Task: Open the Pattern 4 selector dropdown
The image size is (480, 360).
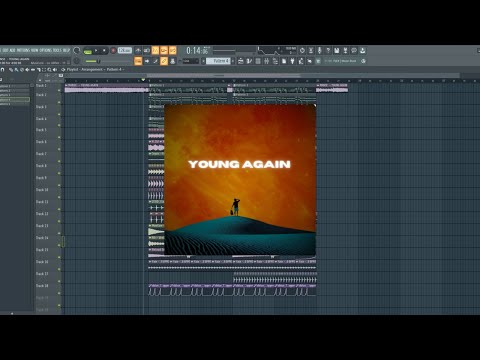Action: (x=219, y=61)
